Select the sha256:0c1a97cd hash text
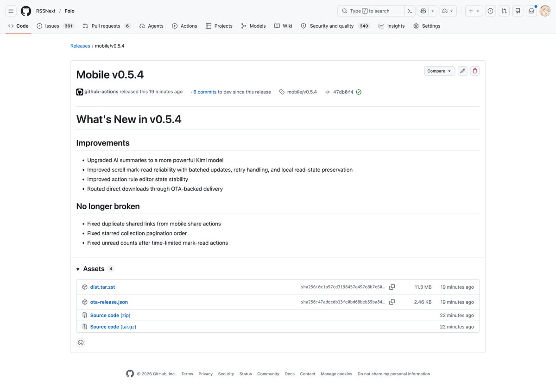Screen dimensions: 556x392 click(x=343, y=287)
